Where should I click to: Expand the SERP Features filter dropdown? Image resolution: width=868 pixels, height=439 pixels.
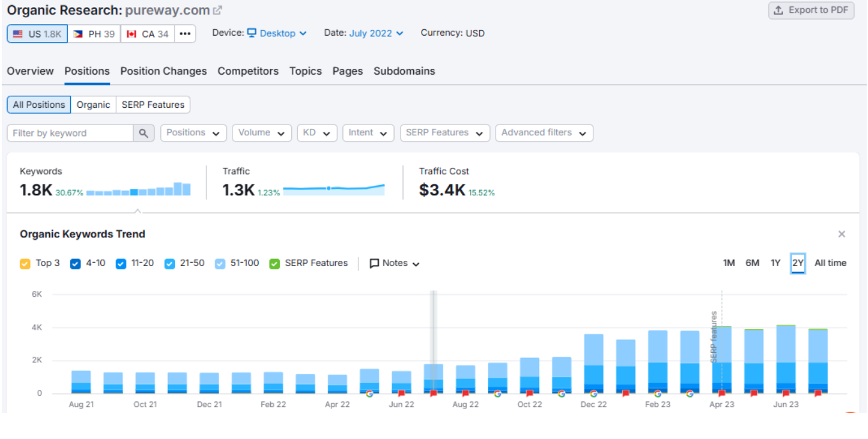click(445, 133)
